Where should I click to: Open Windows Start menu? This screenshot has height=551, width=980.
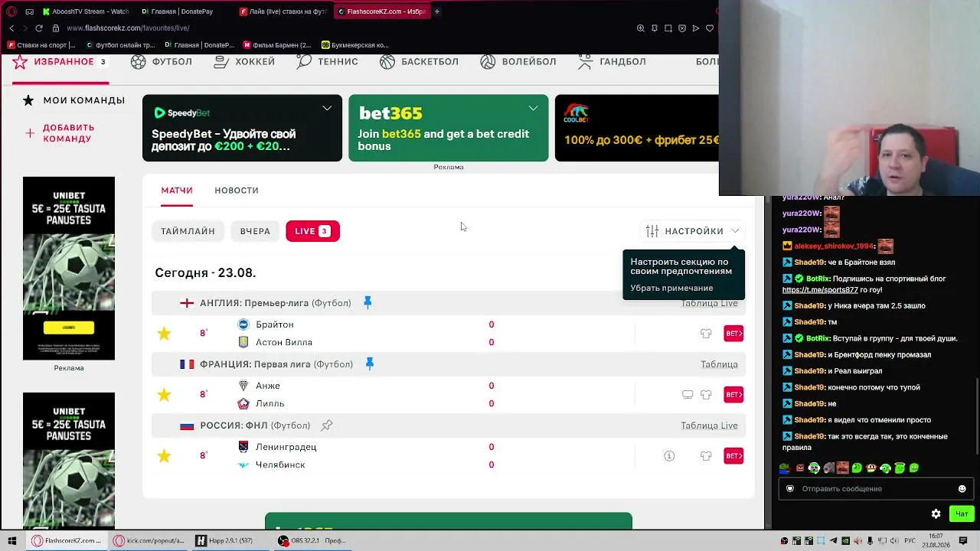point(11,541)
